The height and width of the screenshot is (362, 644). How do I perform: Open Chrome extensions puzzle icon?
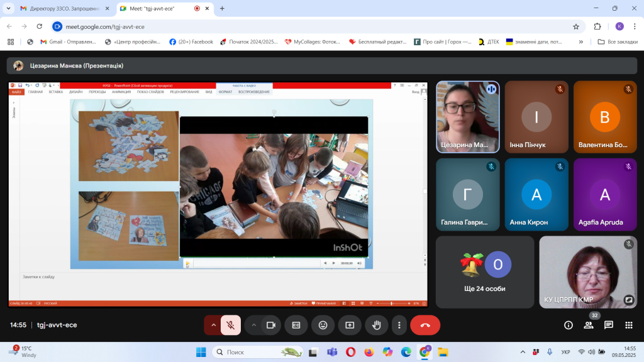coord(597,26)
